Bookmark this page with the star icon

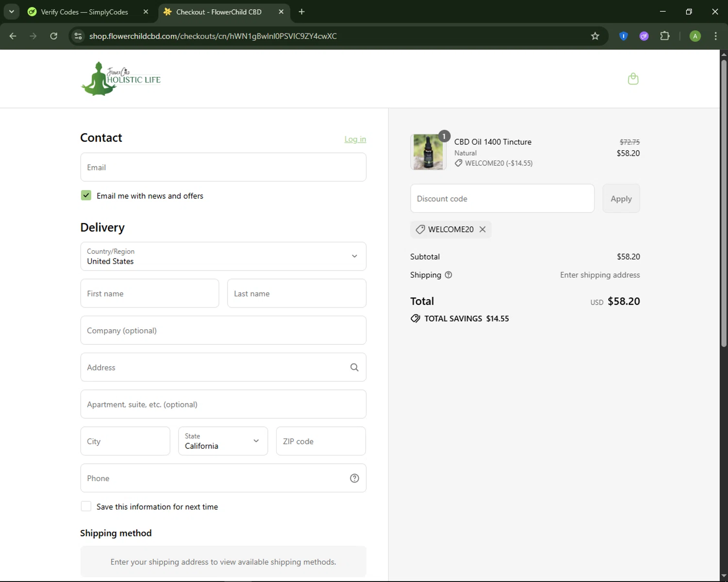click(595, 36)
